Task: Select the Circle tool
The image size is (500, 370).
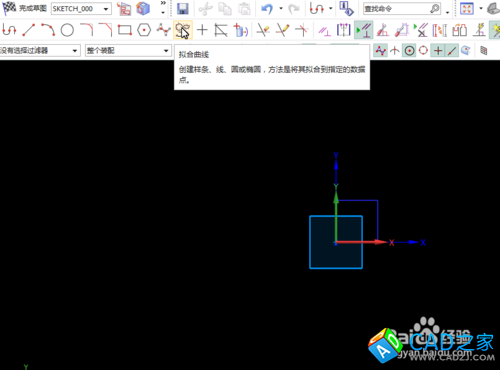Action: (x=67, y=30)
